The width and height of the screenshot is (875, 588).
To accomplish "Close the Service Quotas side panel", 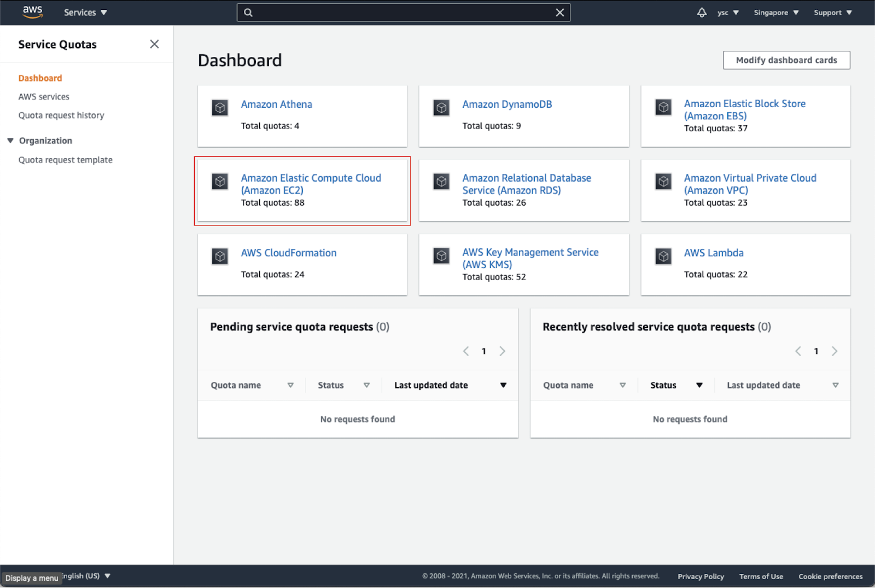I will tap(154, 44).
